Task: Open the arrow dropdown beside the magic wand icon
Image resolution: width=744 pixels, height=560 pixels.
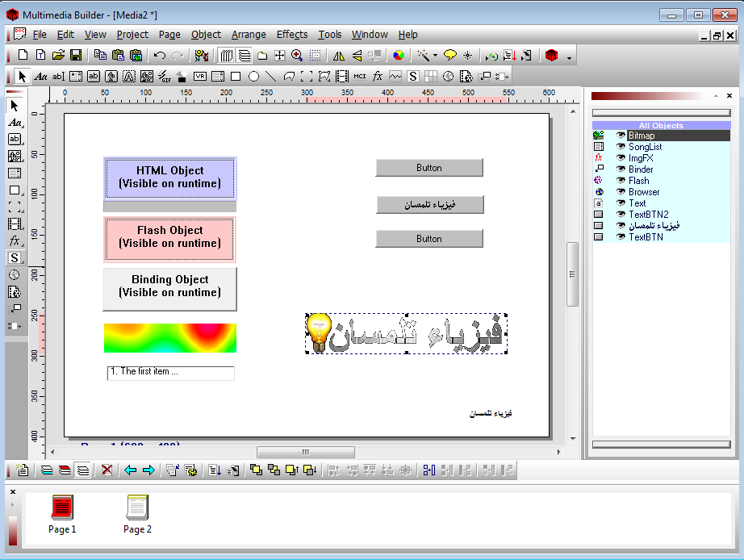Action: pyautogui.click(x=435, y=56)
